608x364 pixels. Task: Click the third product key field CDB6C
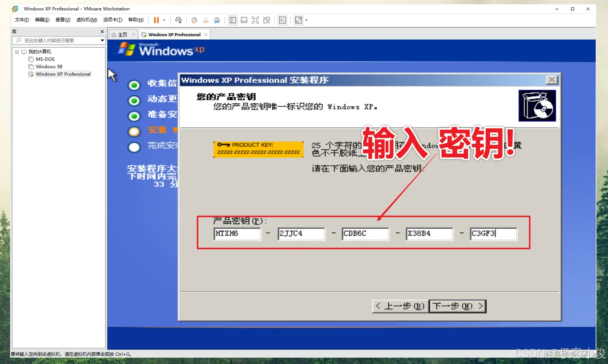coord(366,234)
